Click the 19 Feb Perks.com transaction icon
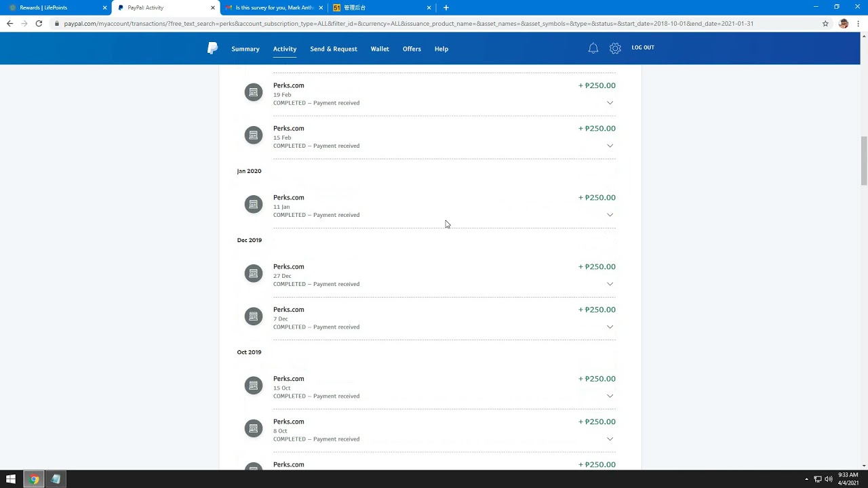Viewport: 868px width, 488px height. [x=254, y=92]
